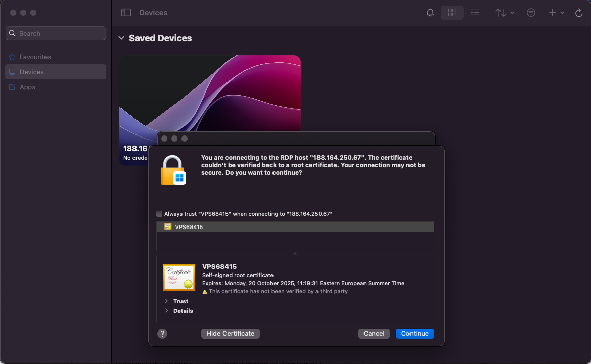Screen dimensions: 591x364
Task: Click the help question mark button
Action: point(162,334)
